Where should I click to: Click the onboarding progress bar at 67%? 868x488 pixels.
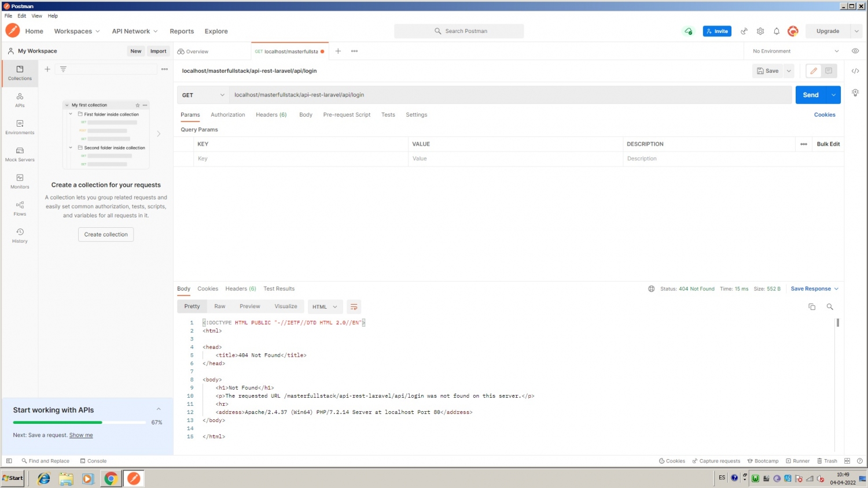(80, 422)
